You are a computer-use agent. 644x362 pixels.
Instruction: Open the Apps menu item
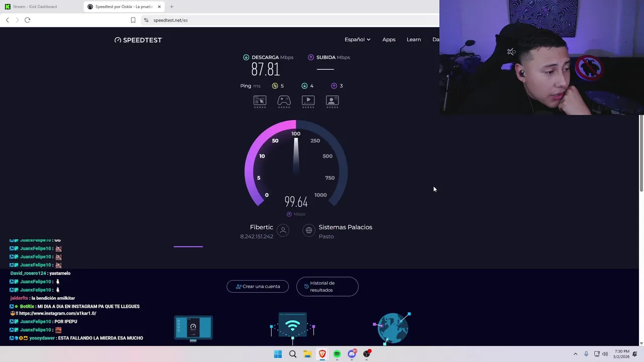[x=389, y=39]
